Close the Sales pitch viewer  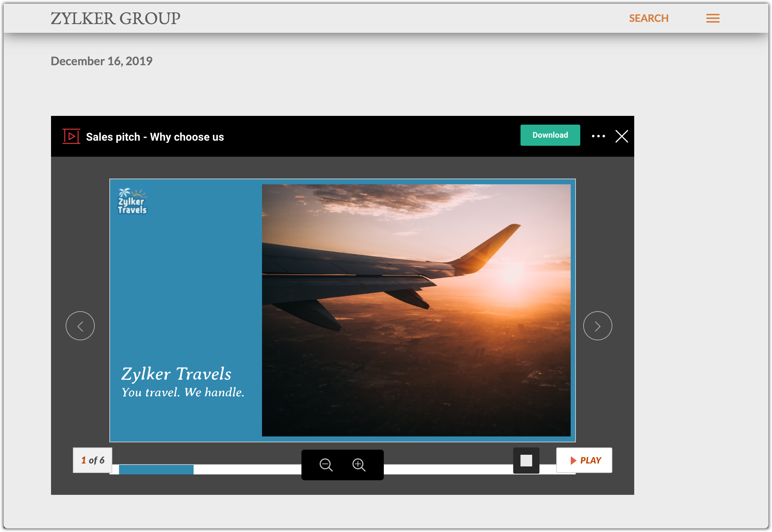pyautogui.click(x=621, y=136)
